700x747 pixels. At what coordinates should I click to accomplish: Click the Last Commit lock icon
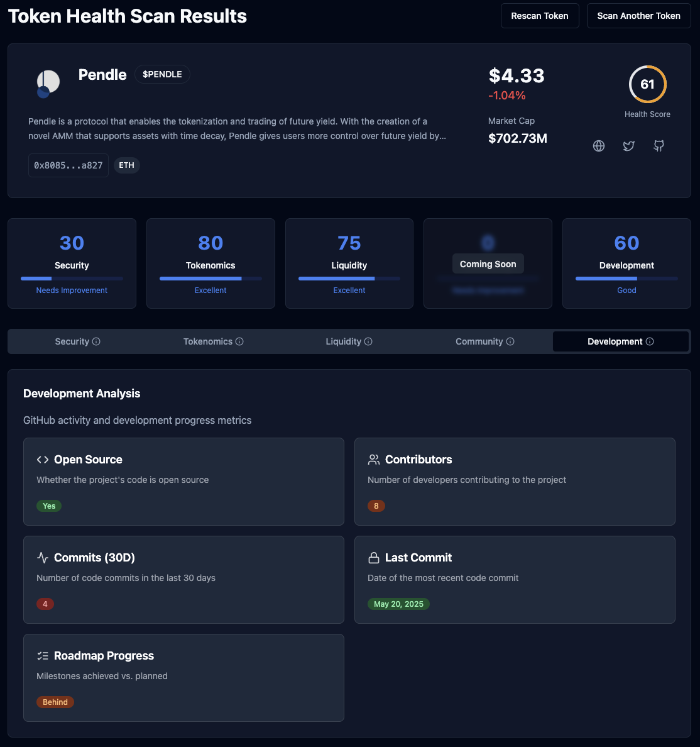[373, 558]
